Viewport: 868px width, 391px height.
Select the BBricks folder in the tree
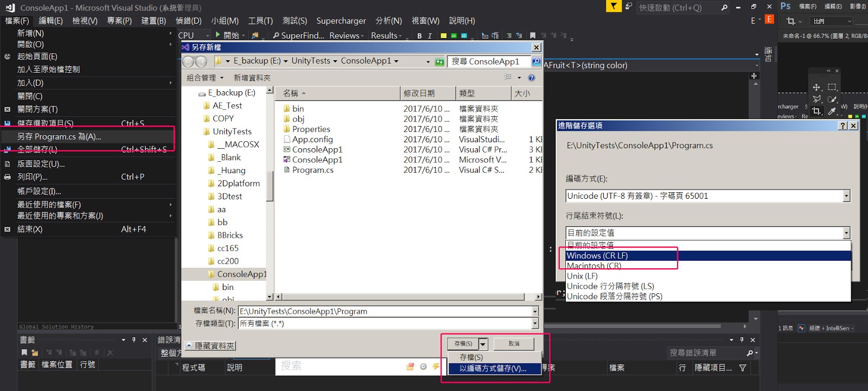click(225, 235)
